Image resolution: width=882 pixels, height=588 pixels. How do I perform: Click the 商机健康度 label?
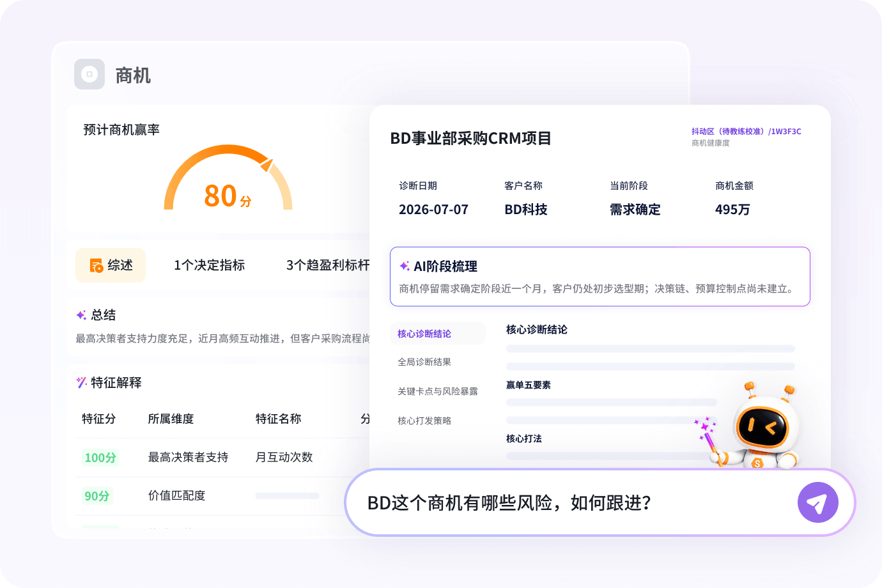[x=711, y=143]
